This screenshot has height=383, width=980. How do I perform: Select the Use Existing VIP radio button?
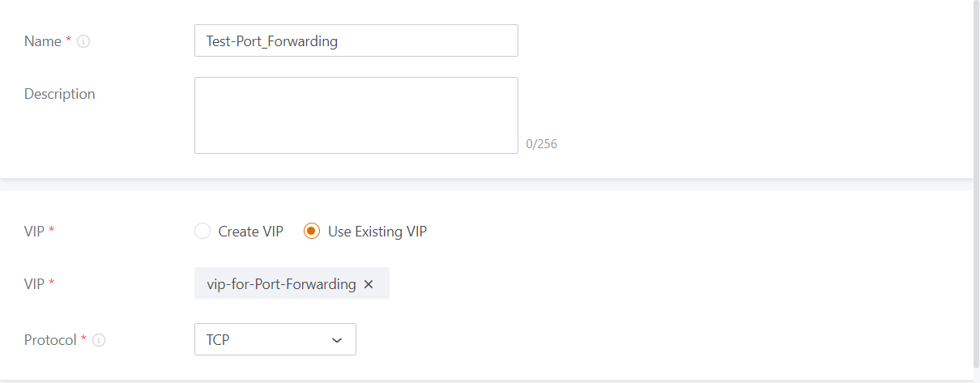[312, 232]
